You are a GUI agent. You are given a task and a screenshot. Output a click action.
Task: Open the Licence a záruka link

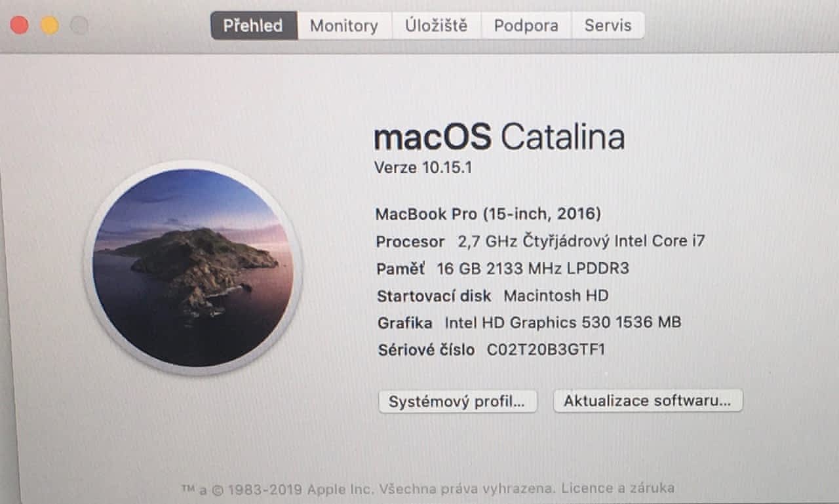coord(618,488)
